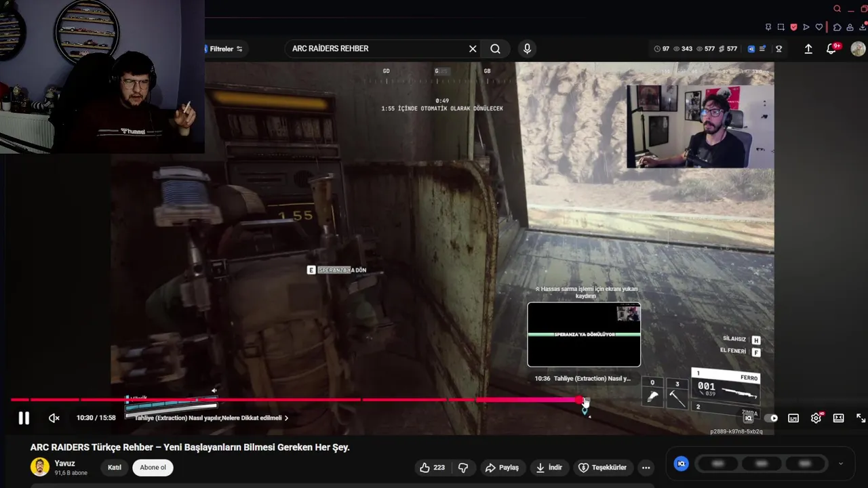Open the upload/create video icon

[808, 49]
